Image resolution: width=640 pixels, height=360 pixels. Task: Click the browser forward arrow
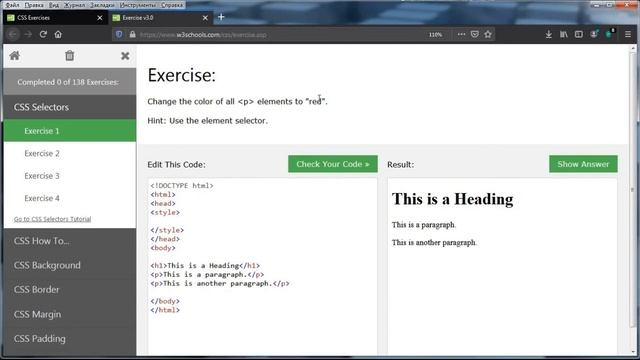coord(28,34)
